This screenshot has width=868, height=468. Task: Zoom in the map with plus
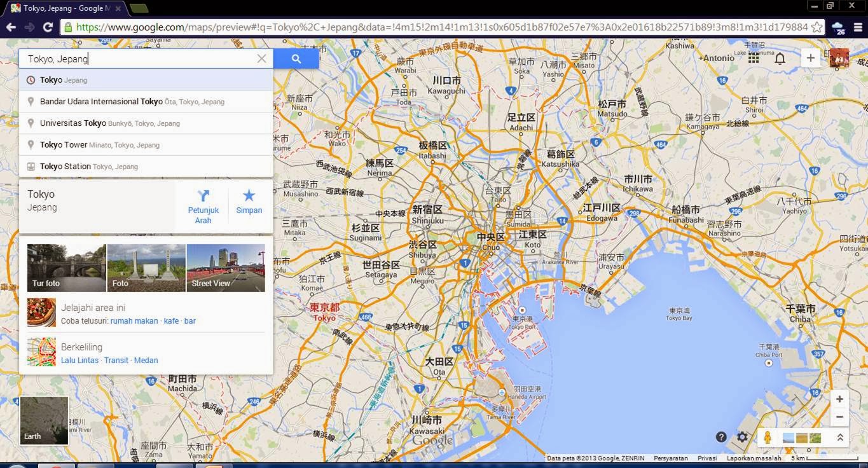[839, 399]
